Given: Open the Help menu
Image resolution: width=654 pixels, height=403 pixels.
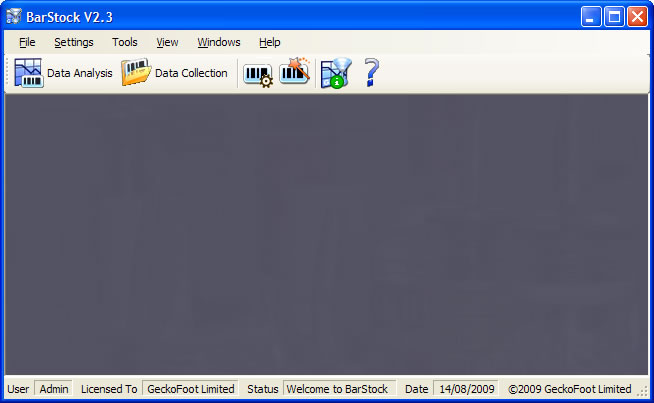Looking at the screenshot, I should tap(270, 42).
